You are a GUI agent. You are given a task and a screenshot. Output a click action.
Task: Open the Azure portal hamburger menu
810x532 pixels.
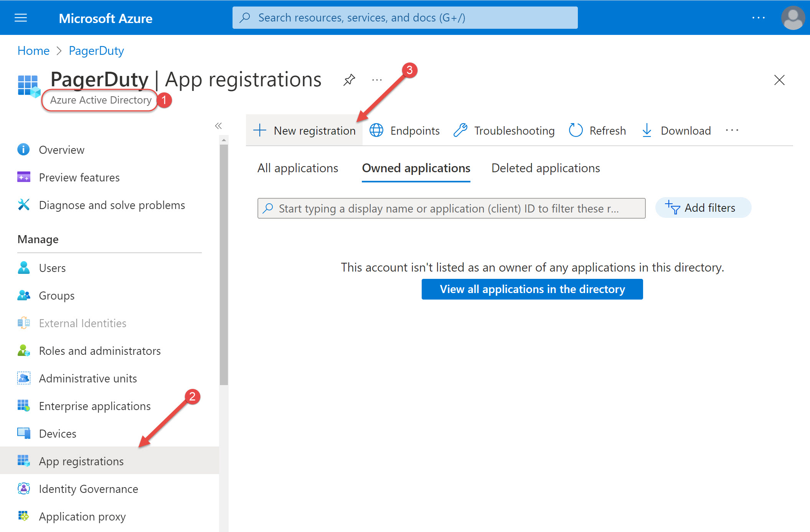click(x=21, y=18)
